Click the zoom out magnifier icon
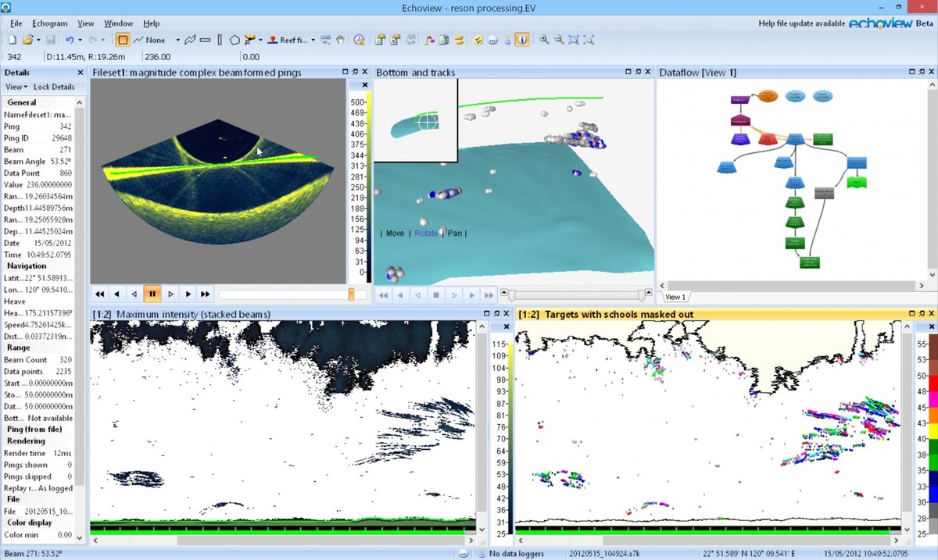The height and width of the screenshot is (560, 938). point(559,40)
